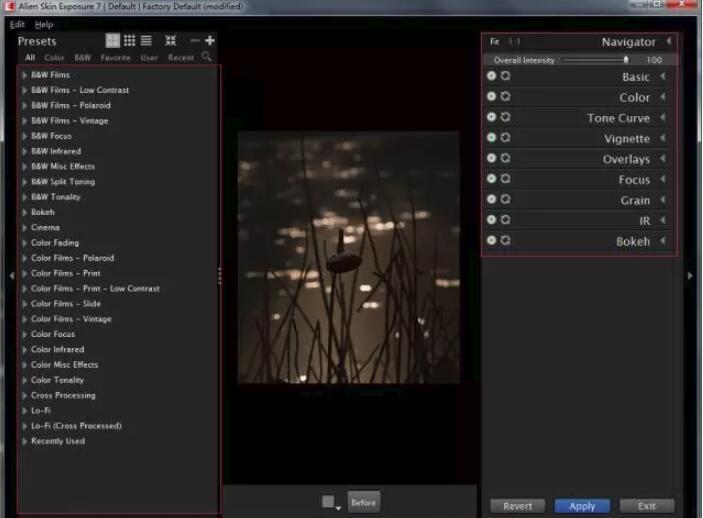
Task: Open the preview background color dropdown
Action: pos(331,503)
